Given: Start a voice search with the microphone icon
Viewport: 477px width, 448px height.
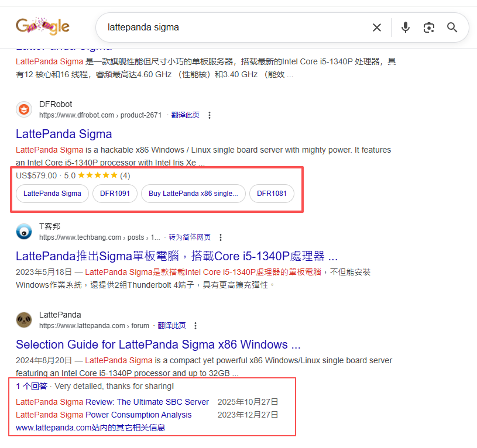Looking at the screenshot, I should [406, 27].
